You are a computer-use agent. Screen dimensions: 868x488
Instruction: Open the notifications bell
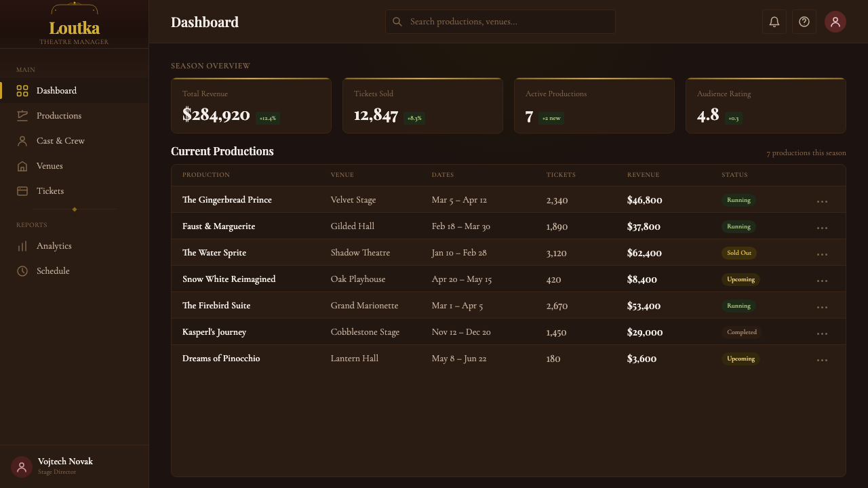(774, 22)
